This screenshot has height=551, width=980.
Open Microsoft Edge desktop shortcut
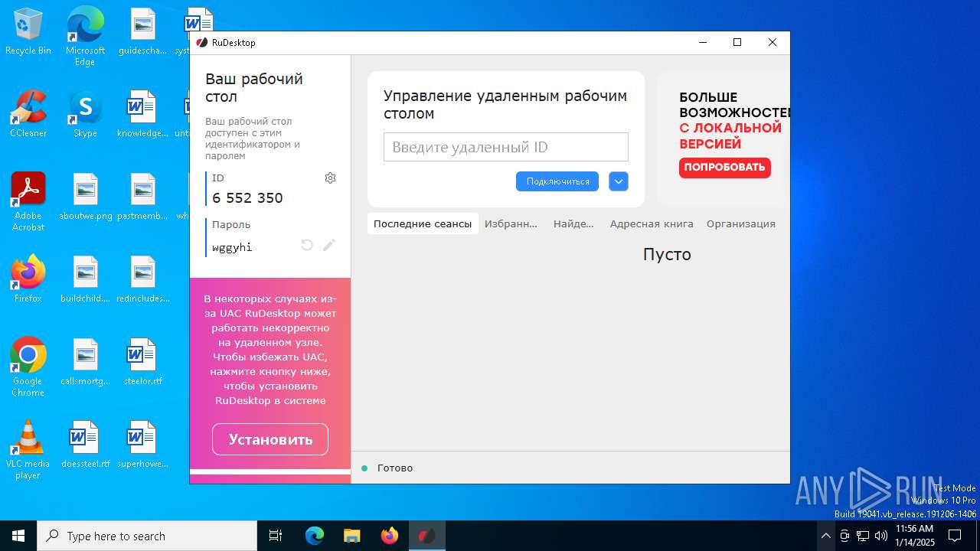[85, 37]
